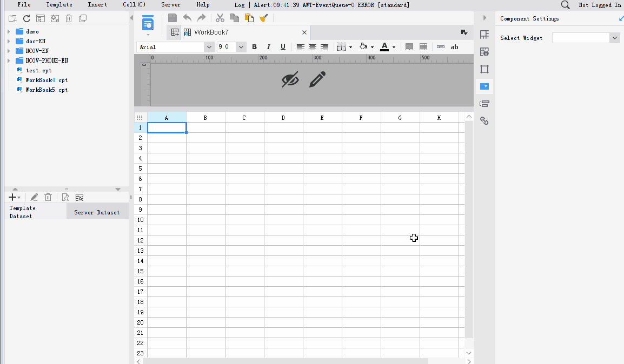Cut the selected cell with scissors icon
The height and width of the screenshot is (364, 624).
(x=220, y=18)
